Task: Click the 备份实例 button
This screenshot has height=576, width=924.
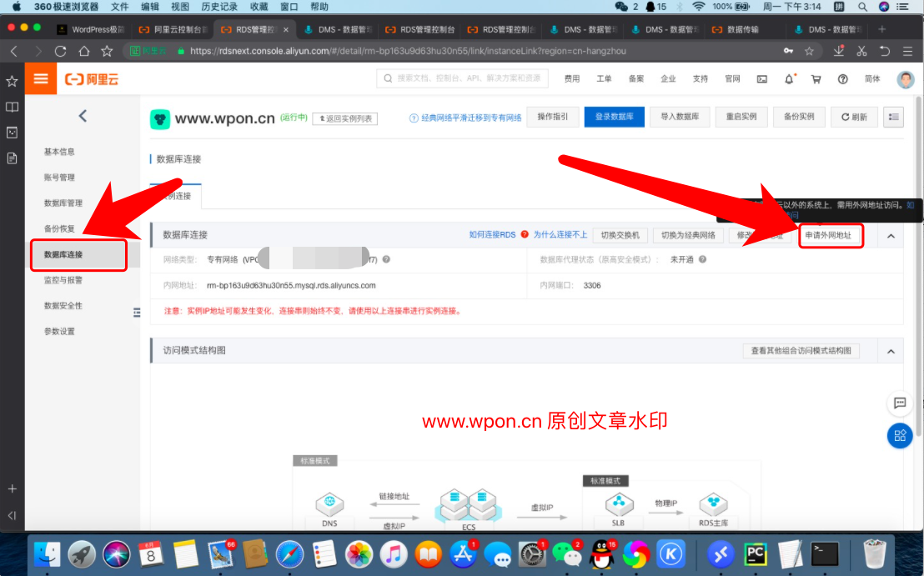Action: [799, 117]
